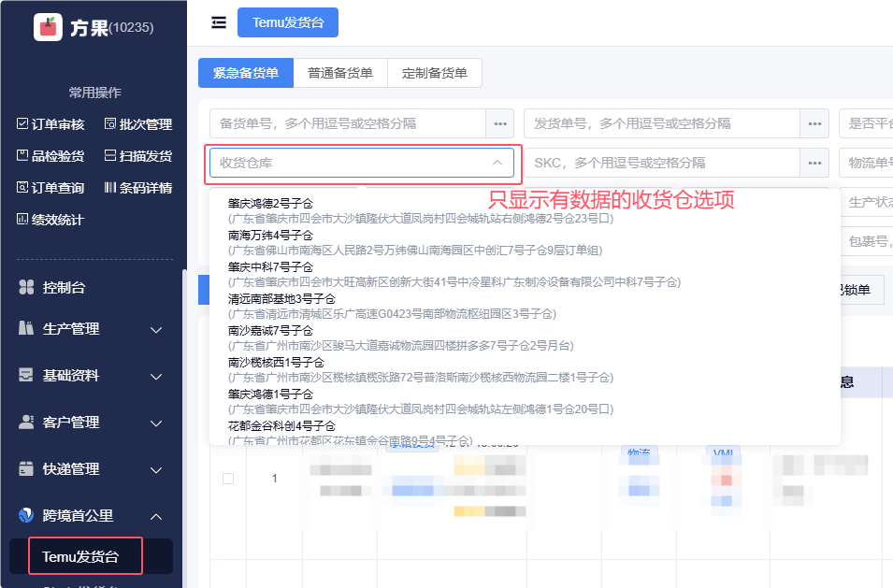Viewport: 893px width, 588px height.
Task: Click the 跨境首公里 globe icon
Action: tap(26, 514)
